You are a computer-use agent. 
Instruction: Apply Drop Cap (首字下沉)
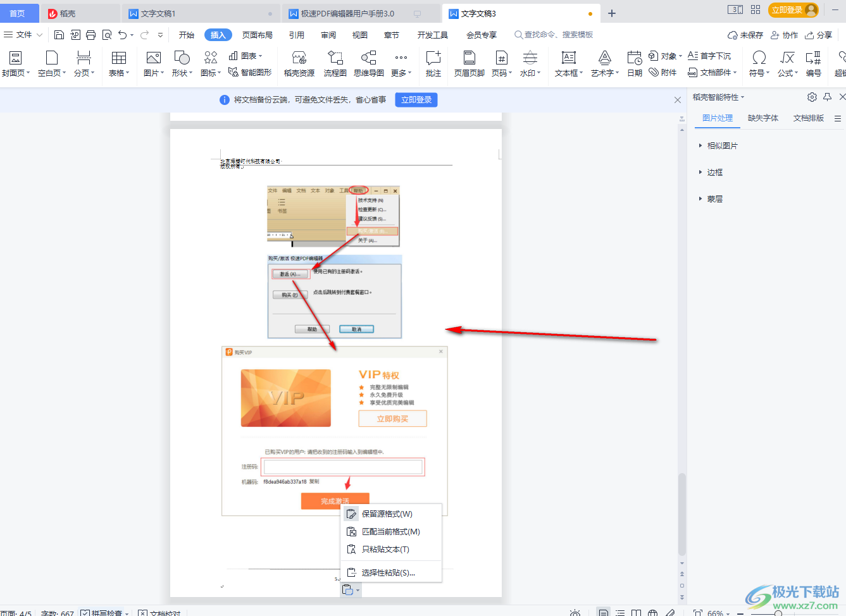tap(709, 56)
